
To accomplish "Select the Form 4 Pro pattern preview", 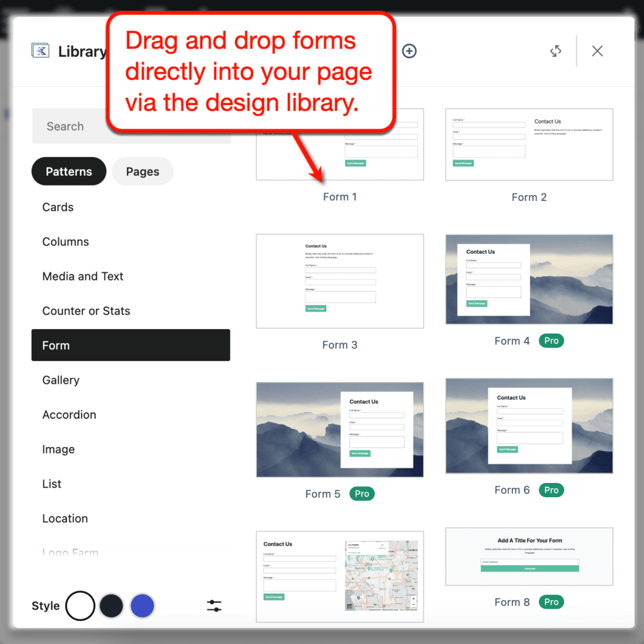I will point(529,279).
